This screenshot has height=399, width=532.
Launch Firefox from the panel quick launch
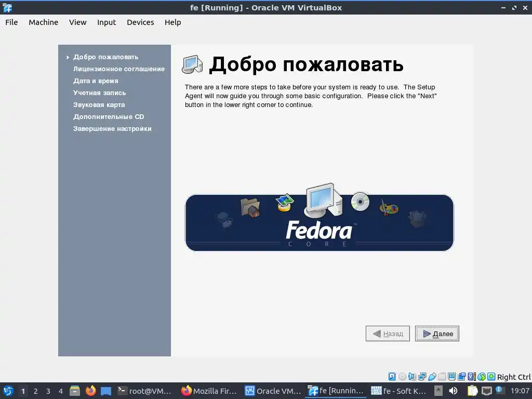click(90, 391)
